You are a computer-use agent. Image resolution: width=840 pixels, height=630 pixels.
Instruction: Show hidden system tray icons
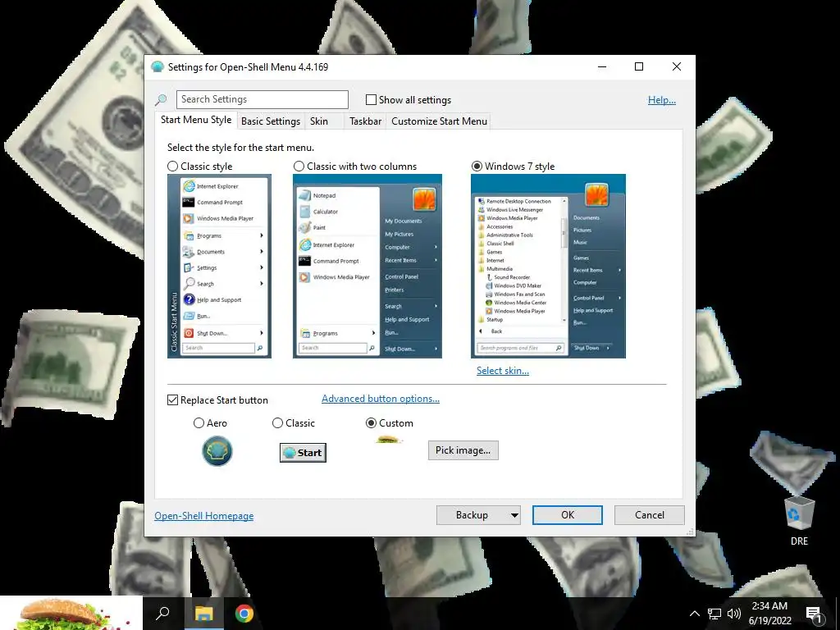point(694,614)
